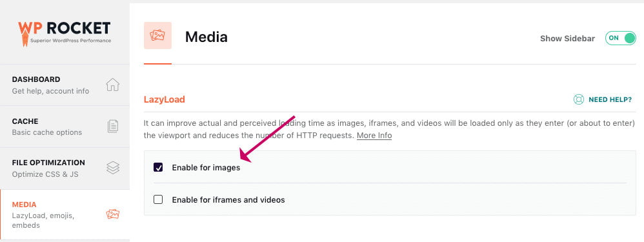Click the Dashboard home icon
This screenshot has height=242, width=644.
112,85
